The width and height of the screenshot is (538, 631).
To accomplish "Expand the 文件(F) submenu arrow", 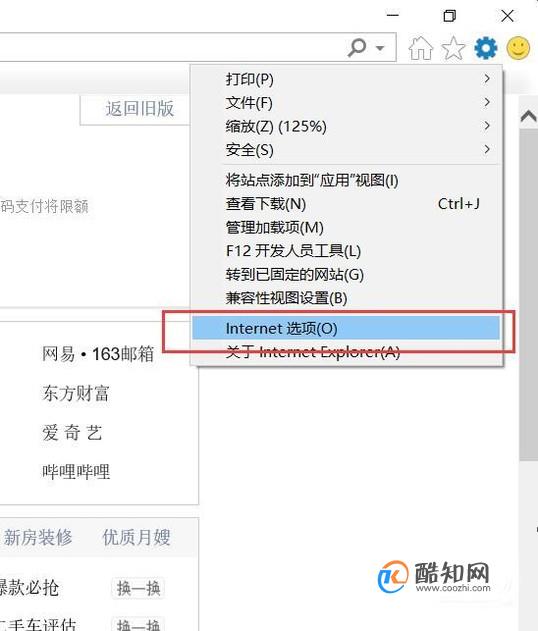I will 487,102.
